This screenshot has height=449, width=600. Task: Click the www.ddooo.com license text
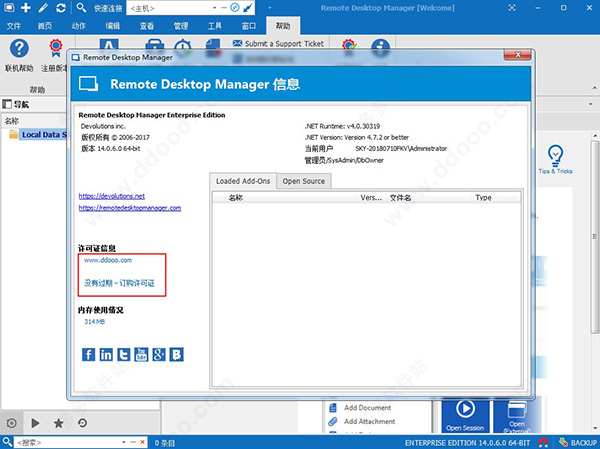coord(108,260)
